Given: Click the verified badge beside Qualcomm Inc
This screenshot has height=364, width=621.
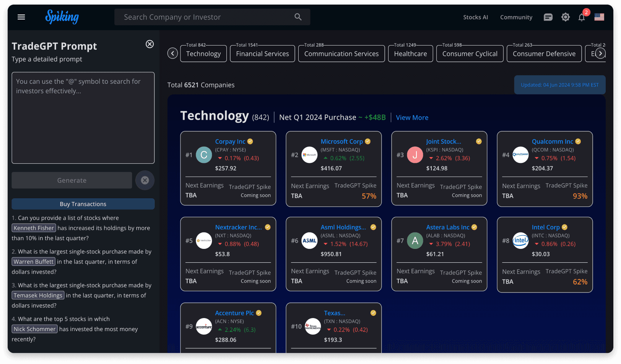Looking at the screenshot, I should [578, 141].
